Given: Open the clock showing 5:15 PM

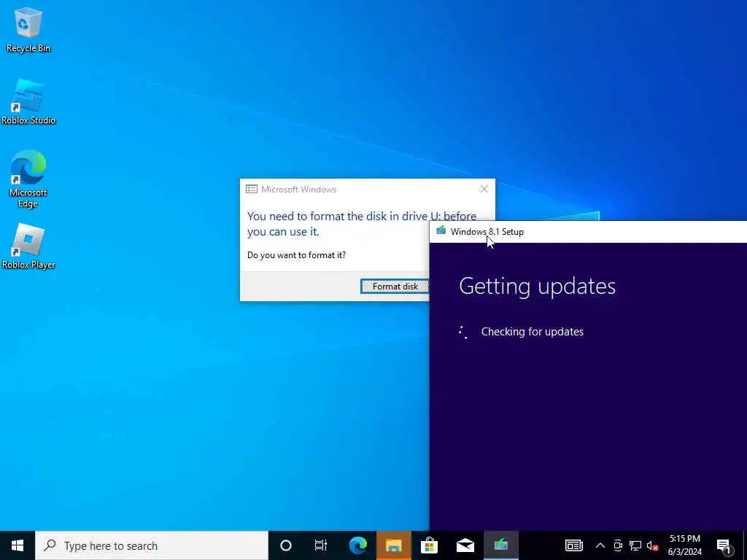Looking at the screenshot, I should coord(684,545).
